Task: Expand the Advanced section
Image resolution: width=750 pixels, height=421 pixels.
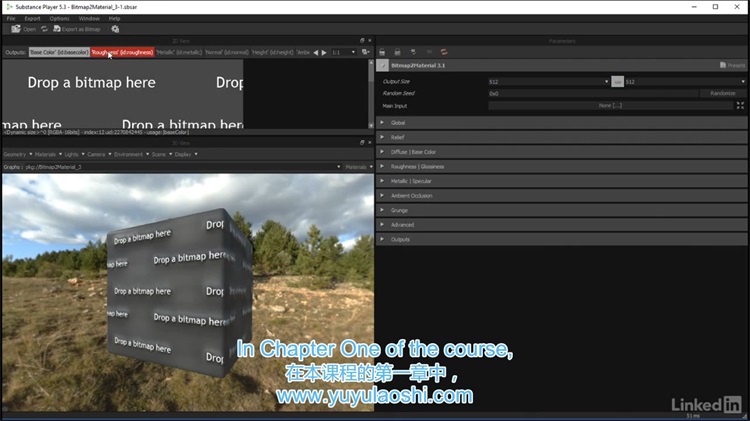Action: [x=562, y=225]
